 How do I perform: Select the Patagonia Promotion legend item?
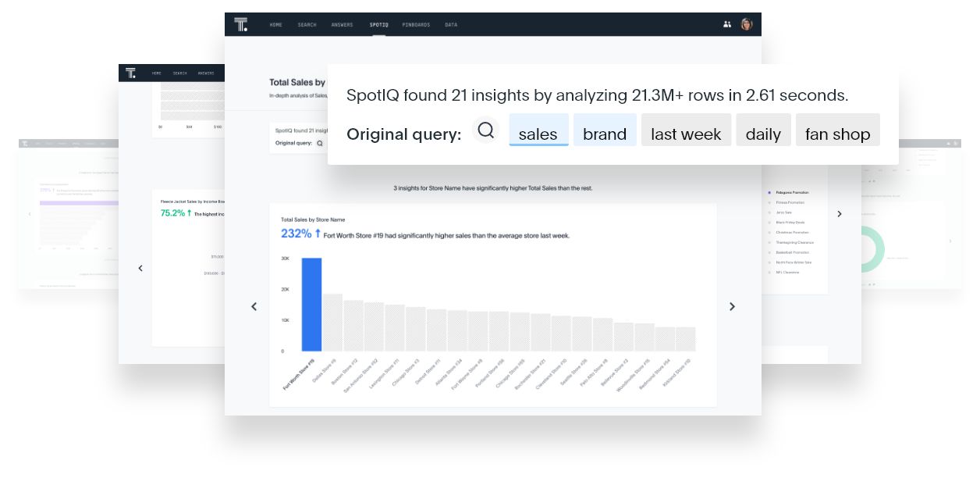coord(792,192)
